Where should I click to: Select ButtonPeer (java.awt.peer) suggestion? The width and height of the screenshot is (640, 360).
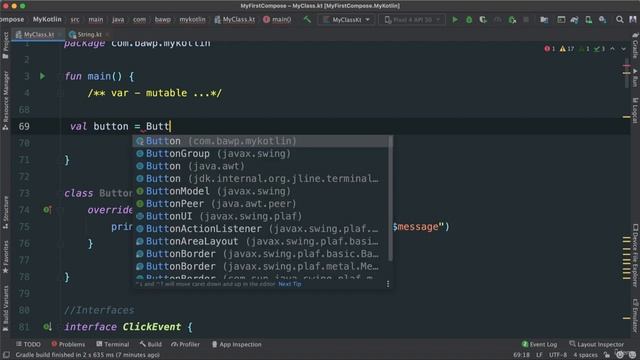click(x=261, y=204)
